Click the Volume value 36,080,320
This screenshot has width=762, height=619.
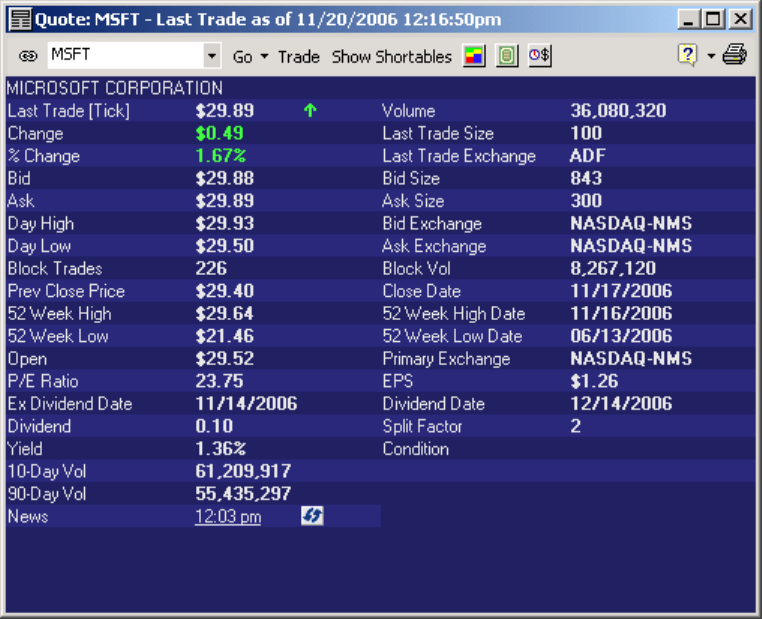tap(618, 111)
